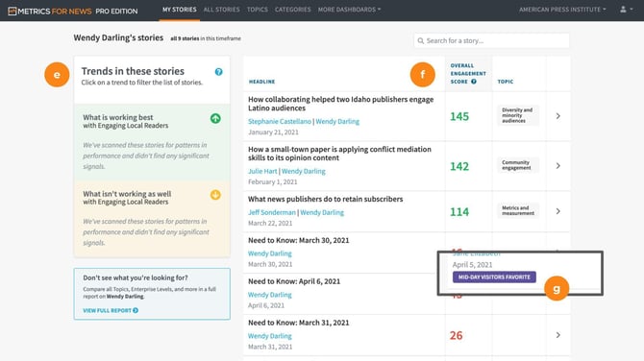Click the engagement score 145
The height and width of the screenshot is (361, 644).
[x=459, y=116]
